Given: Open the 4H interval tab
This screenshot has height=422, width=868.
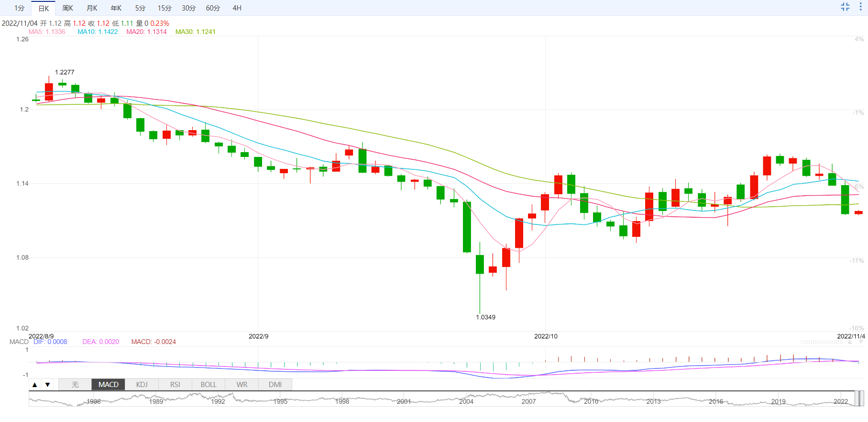Looking at the screenshot, I should tap(237, 8).
